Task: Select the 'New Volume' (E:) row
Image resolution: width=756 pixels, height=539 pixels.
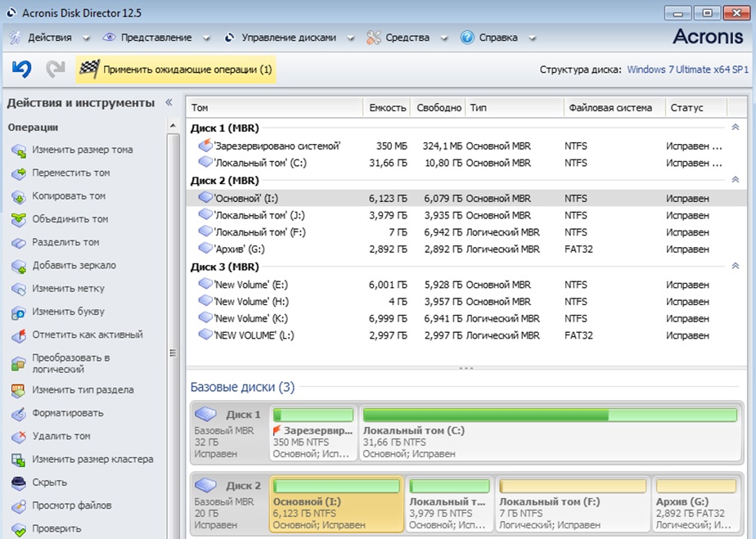Action: click(x=466, y=285)
